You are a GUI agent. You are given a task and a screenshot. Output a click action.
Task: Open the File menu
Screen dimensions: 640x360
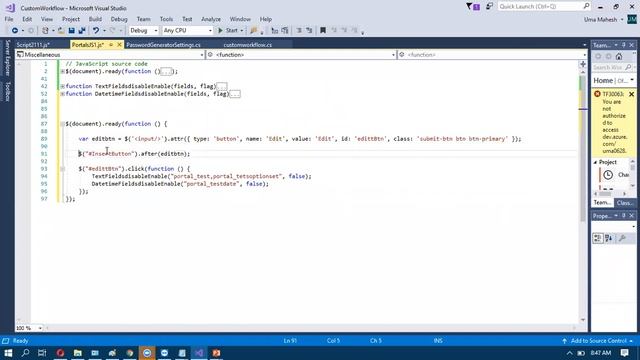click(9, 19)
